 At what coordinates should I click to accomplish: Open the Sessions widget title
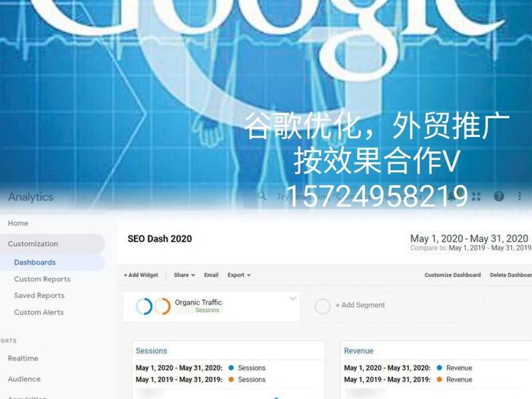point(152,351)
